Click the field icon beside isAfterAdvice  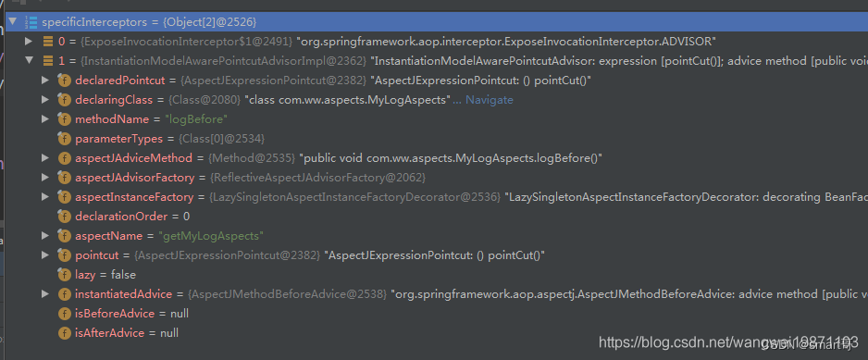coord(64,333)
